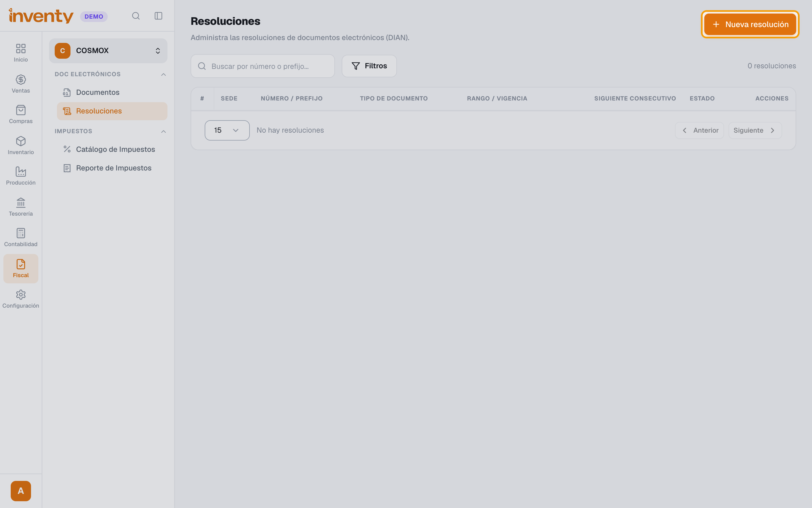
Task: Open the COSMOX company selector
Action: click(108, 51)
